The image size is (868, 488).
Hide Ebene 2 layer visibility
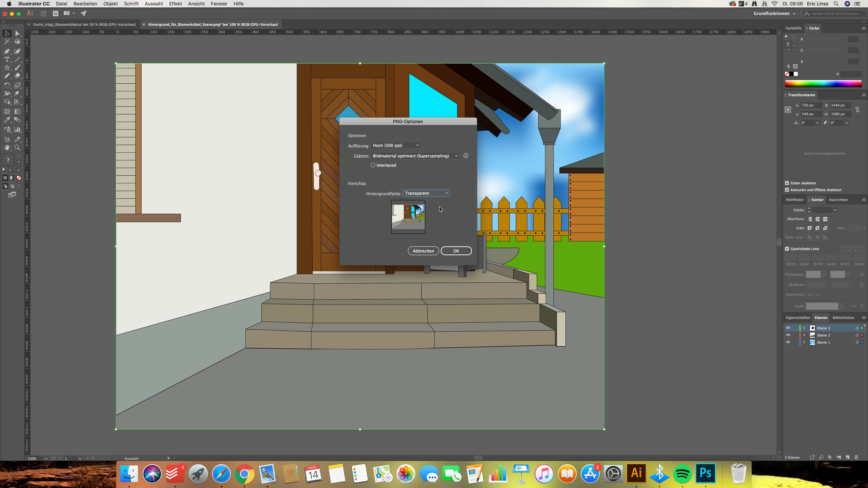pos(788,335)
